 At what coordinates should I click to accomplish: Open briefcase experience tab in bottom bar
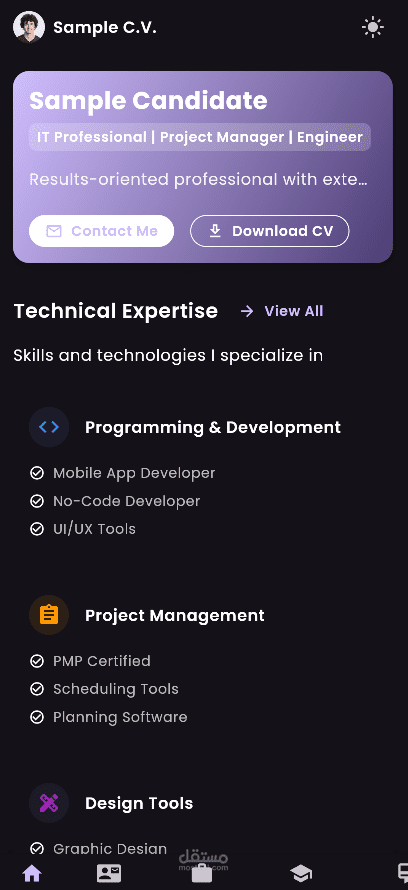click(x=202, y=873)
